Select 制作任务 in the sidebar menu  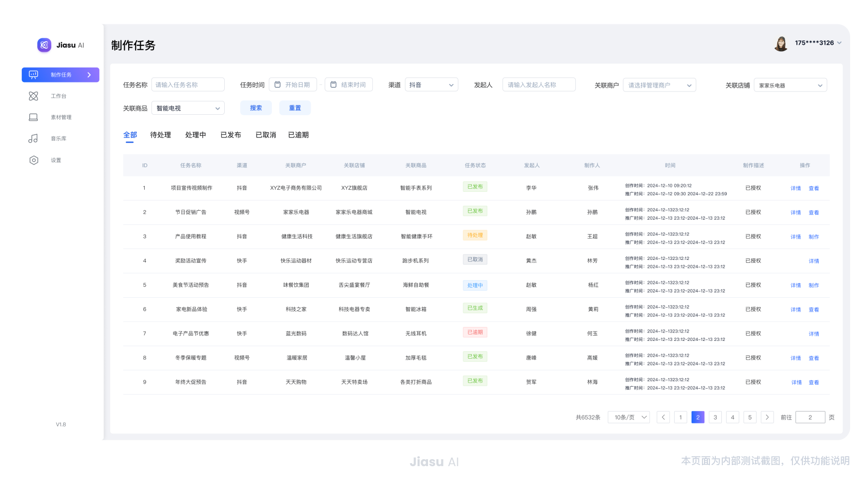(61, 75)
